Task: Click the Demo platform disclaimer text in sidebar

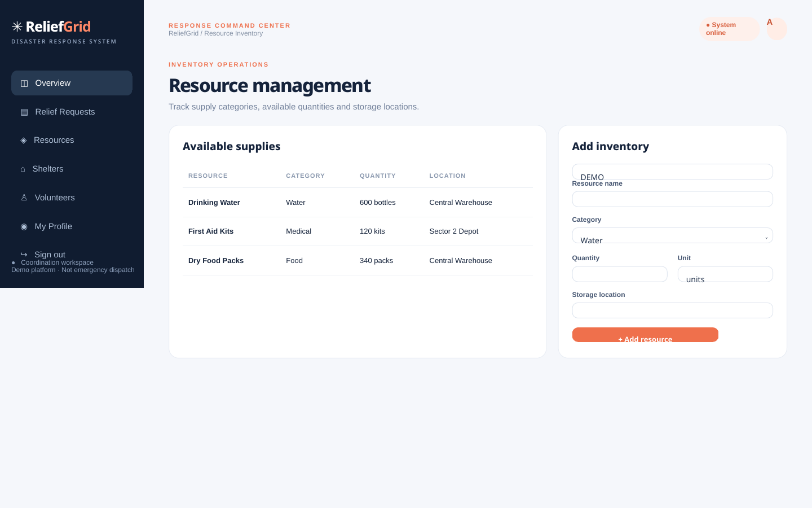Action: pyautogui.click(x=73, y=270)
